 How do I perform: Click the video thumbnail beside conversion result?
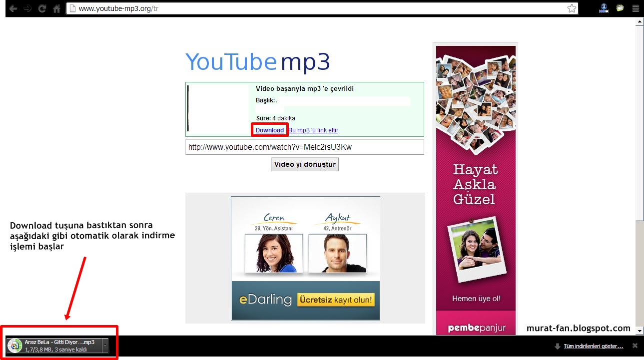217,108
